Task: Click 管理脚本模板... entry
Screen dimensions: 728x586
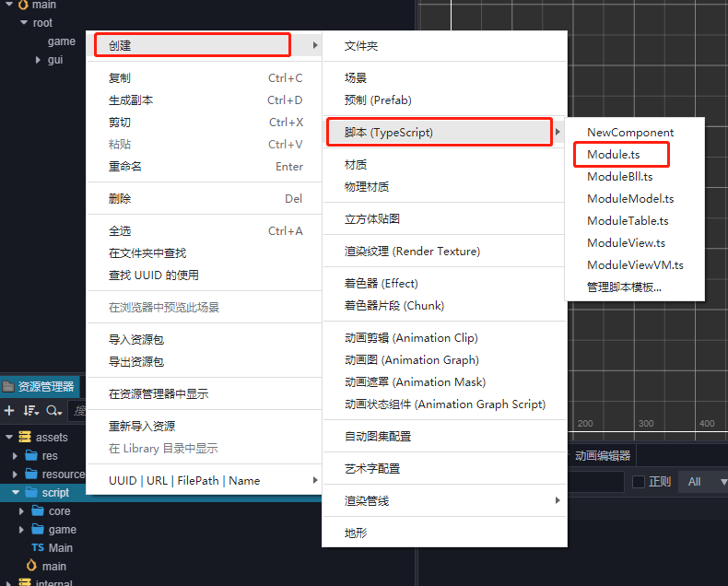Action: 624,287
